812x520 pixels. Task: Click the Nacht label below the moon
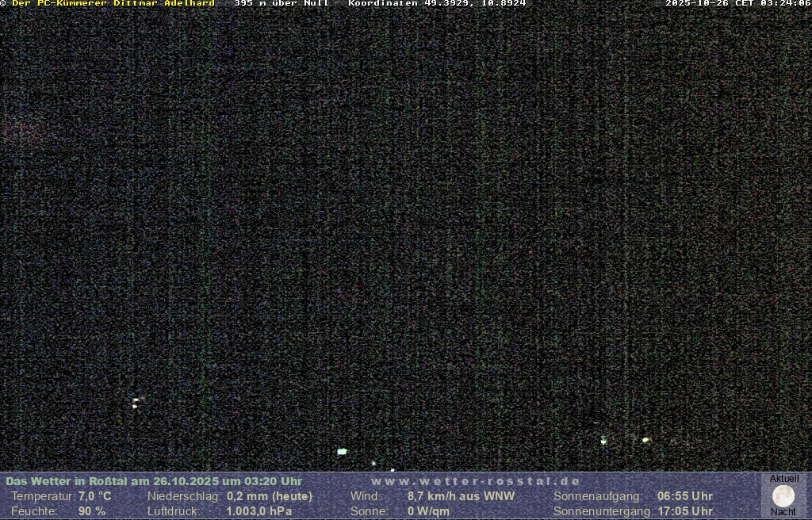pyautogui.click(x=783, y=512)
